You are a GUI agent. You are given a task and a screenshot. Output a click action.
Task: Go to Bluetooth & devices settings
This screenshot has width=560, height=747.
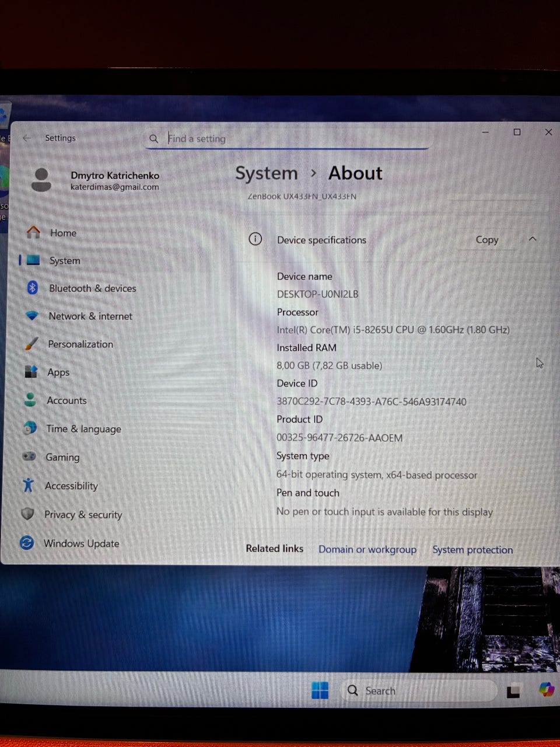pos(92,288)
